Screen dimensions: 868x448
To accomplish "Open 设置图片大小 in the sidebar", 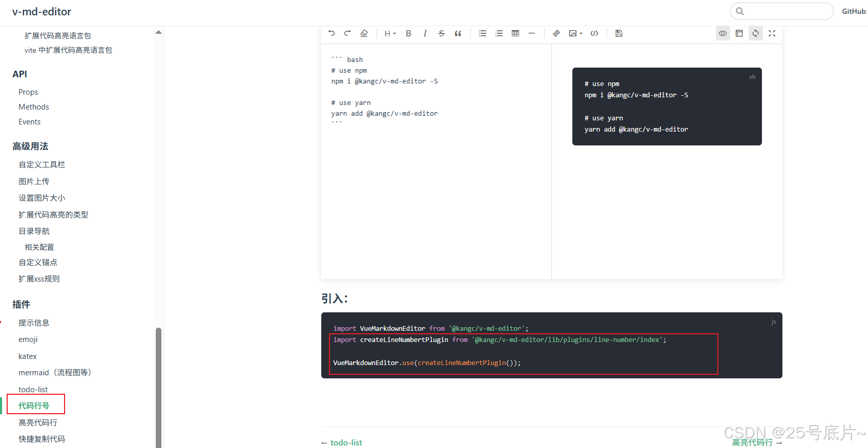I will coord(42,198).
